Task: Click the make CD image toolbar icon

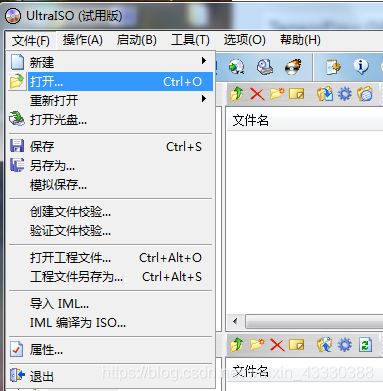Action: point(236,67)
